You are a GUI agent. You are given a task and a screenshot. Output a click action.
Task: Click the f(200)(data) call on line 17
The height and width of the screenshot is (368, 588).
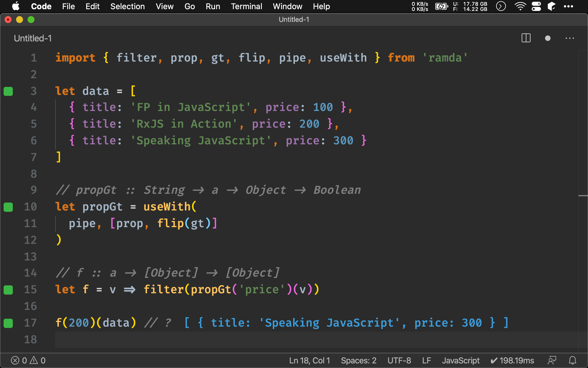pyautogui.click(x=96, y=323)
